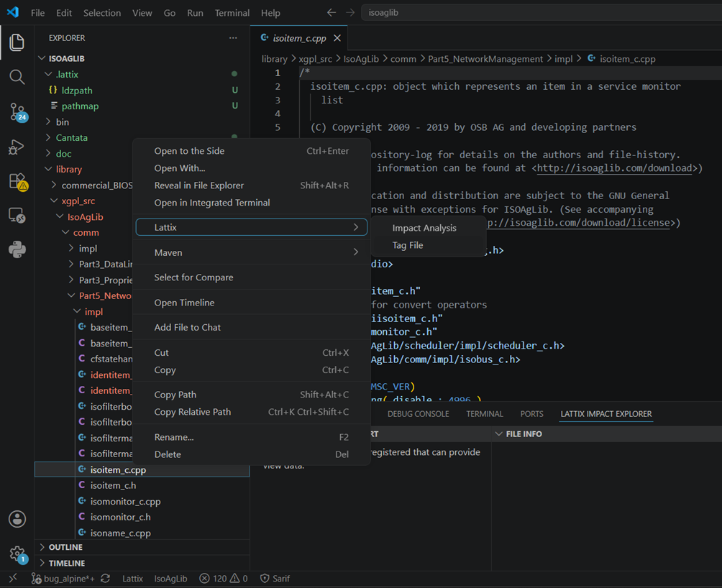Choose Open to the Side
The image size is (722, 588).
tap(252, 151)
